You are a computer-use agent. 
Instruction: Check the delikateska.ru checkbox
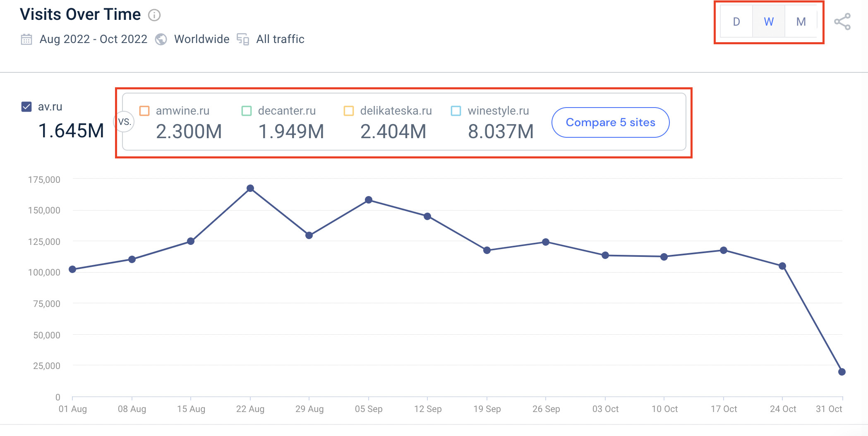pyautogui.click(x=349, y=111)
